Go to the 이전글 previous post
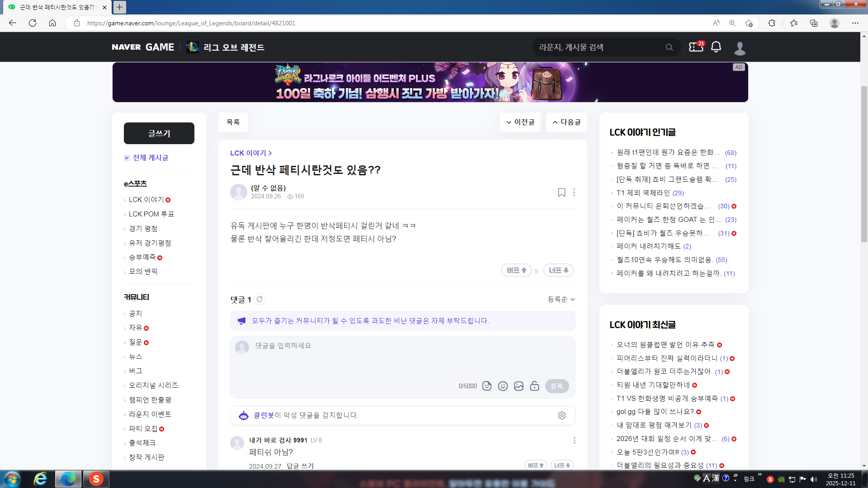Screen dimensions: 868x488 [520, 122]
